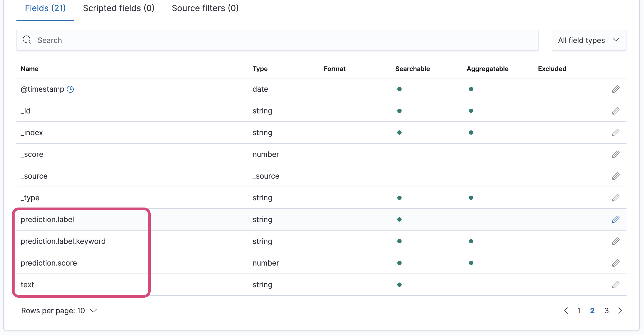Screen dimensions: 644x335
Task: Click the Excluded column header
Action: pyautogui.click(x=552, y=69)
